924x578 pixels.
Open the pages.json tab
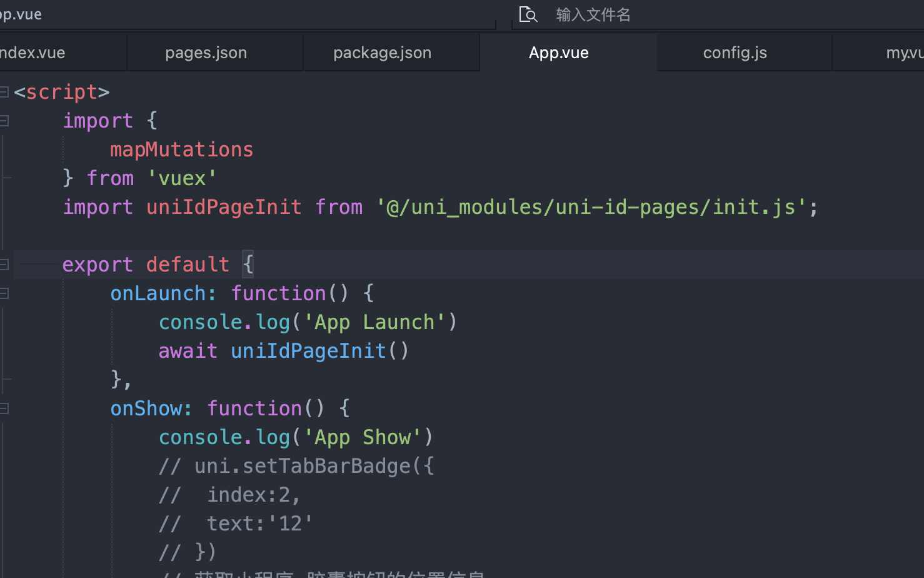click(x=206, y=53)
